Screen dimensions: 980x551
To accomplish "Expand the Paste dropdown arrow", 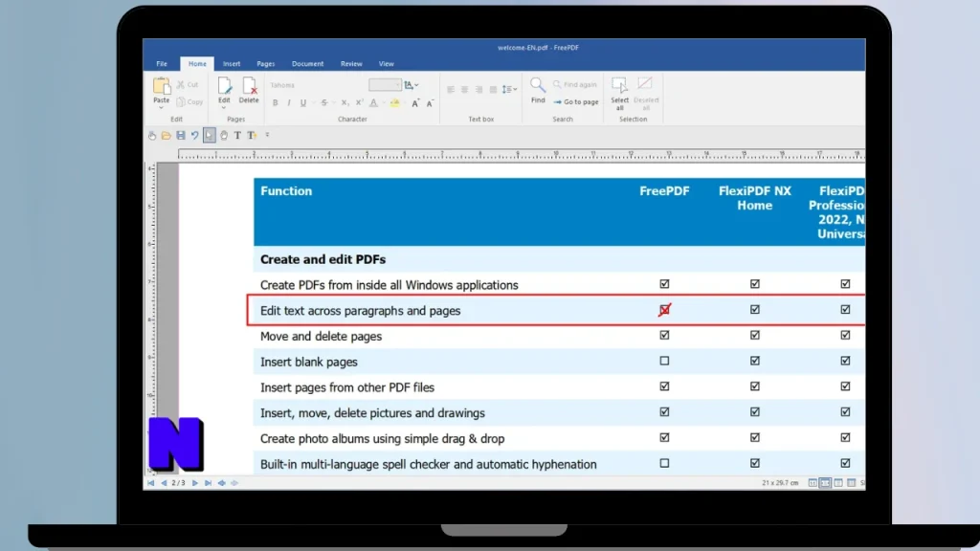I will click(x=161, y=108).
